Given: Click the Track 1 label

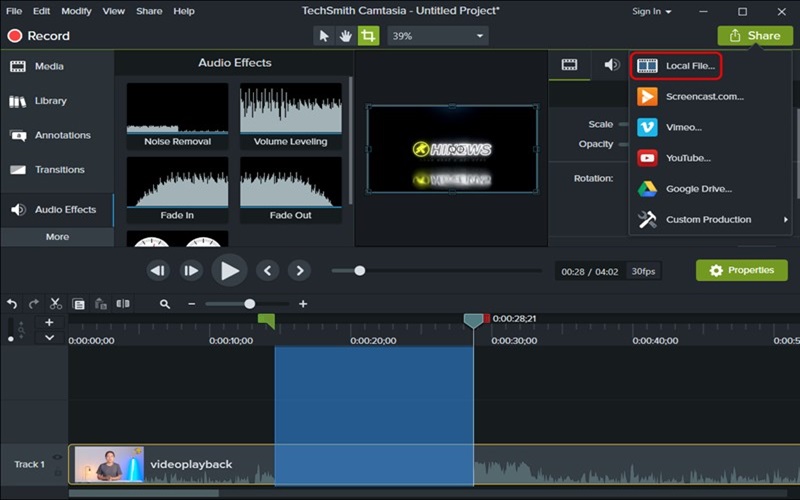Looking at the screenshot, I should [29, 464].
